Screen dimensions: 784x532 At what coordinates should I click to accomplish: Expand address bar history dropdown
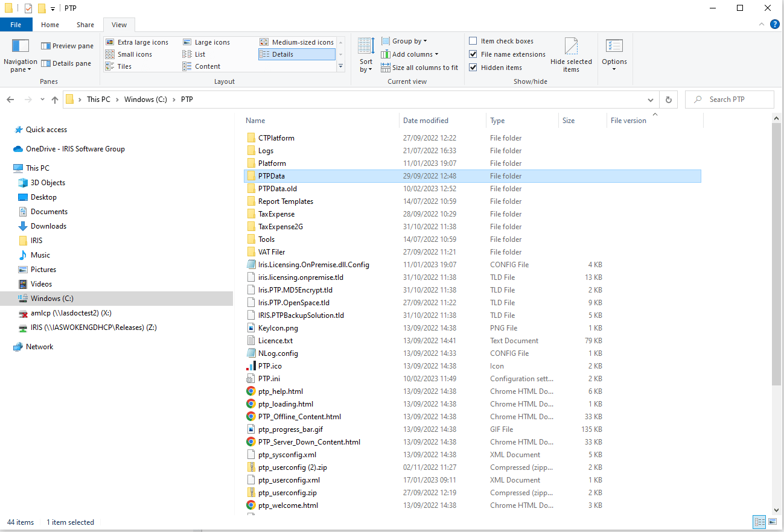(x=650, y=100)
